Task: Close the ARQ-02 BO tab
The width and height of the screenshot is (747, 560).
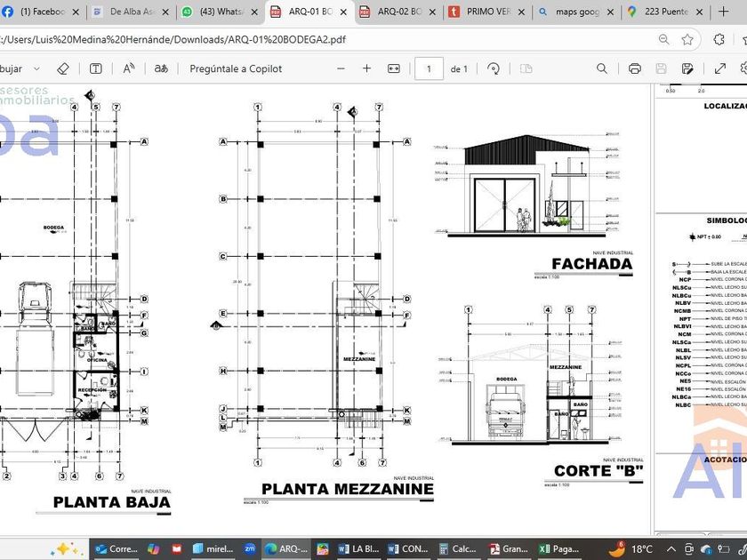Action: [432, 12]
